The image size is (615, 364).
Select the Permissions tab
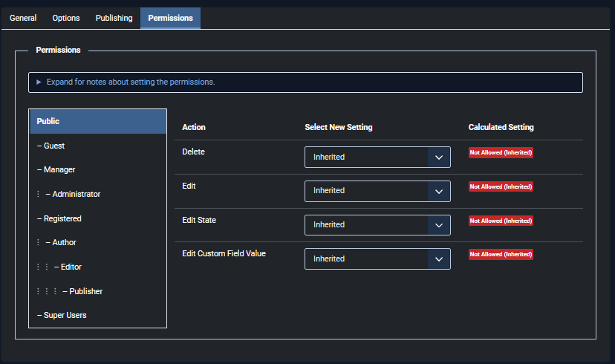(x=170, y=18)
